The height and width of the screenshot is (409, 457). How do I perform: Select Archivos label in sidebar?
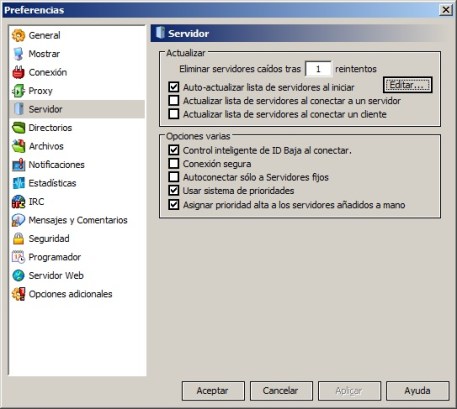[x=46, y=146]
